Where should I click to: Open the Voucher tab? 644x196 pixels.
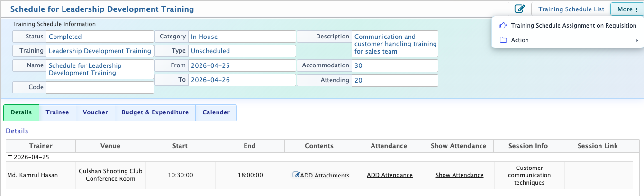coord(95,112)
